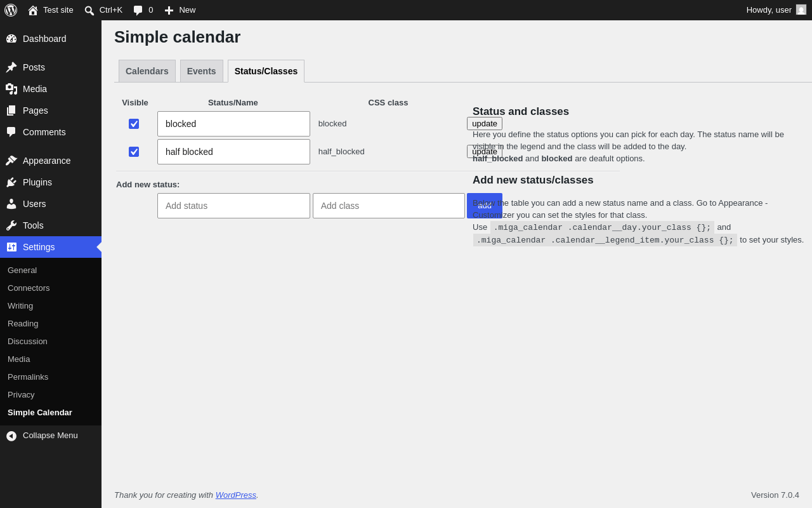
Task: Click the Collapse Menu arrow icon
Action: [11, 436]
